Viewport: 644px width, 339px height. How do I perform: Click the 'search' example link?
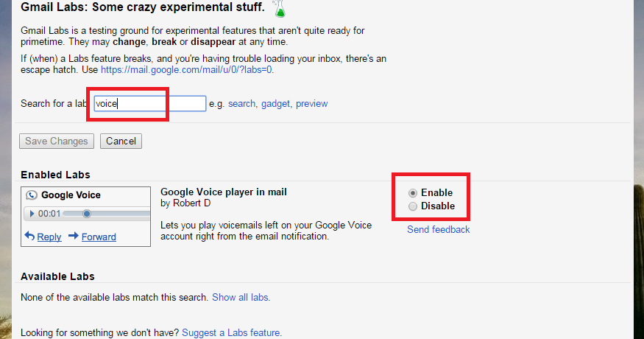click(x=241, y=104)
